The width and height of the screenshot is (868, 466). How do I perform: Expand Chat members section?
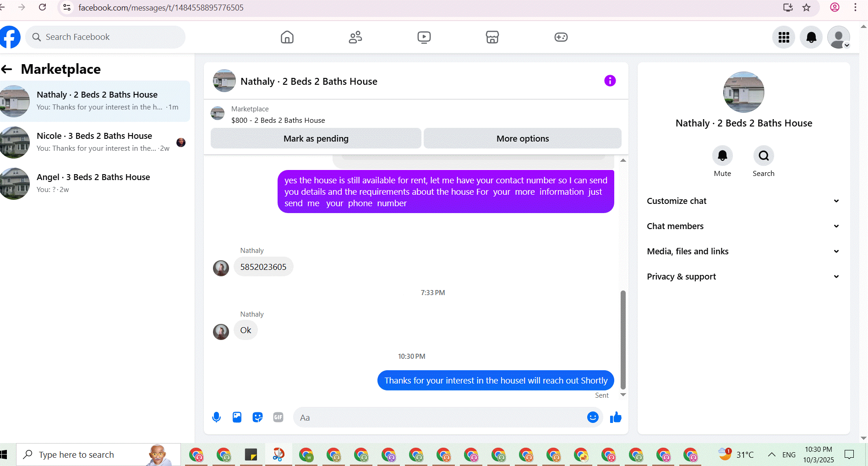[x=743, y=226]
